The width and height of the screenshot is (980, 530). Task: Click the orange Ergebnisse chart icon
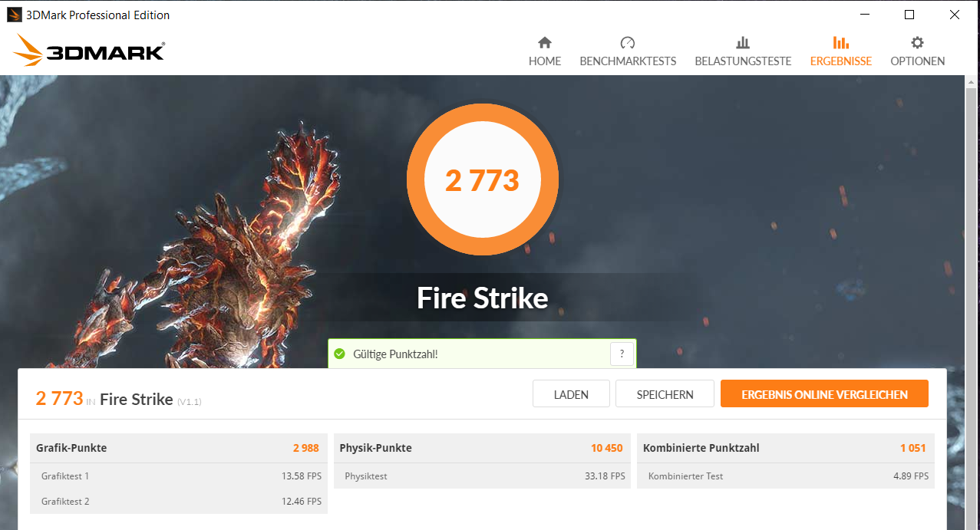tap(841, 43)
